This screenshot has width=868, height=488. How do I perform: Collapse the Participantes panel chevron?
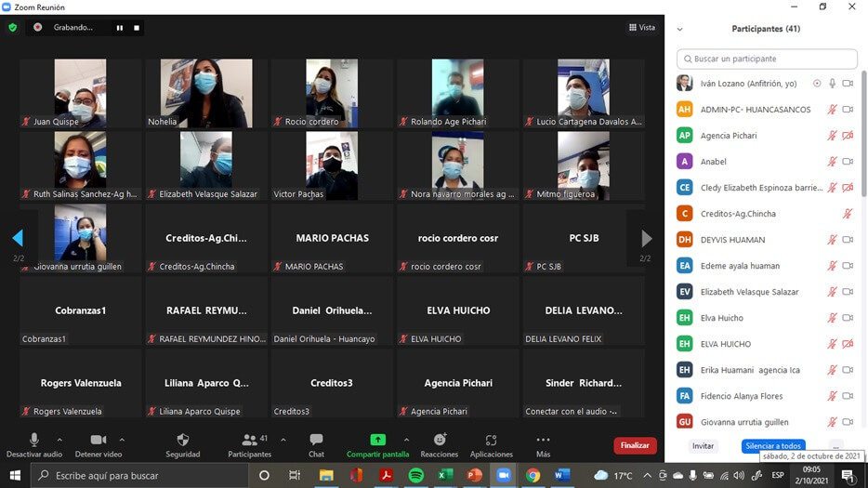(679, 30)
